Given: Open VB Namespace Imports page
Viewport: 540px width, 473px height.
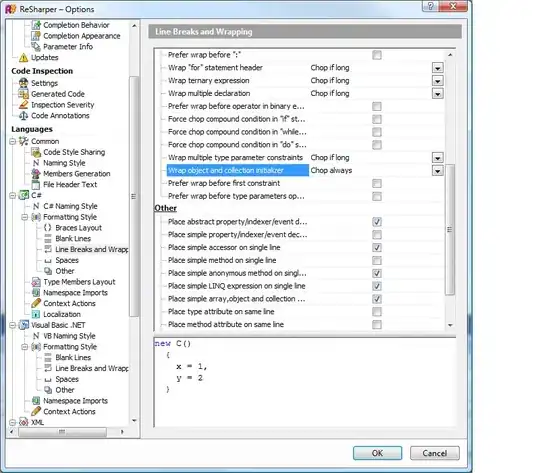Looking at the screenshot, I should pos(75,401).
